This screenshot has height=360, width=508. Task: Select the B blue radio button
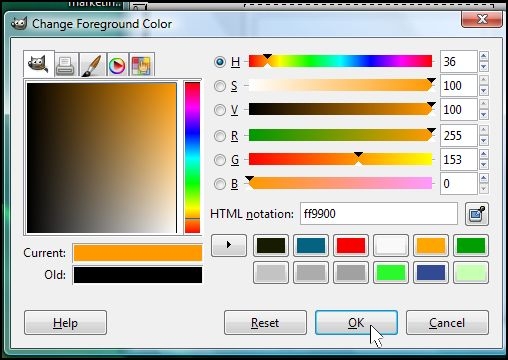(220, 184)
